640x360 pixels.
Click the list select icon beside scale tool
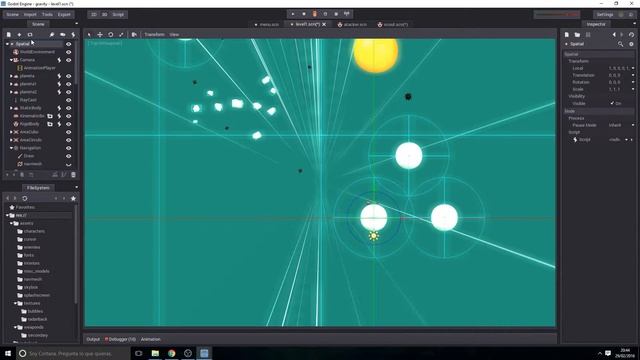[134, 35]
